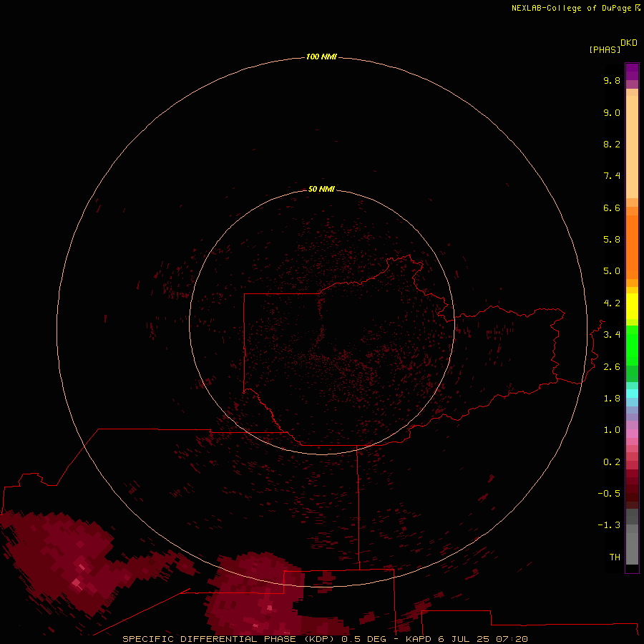Click the 8.2 legend value

point(612,144)
